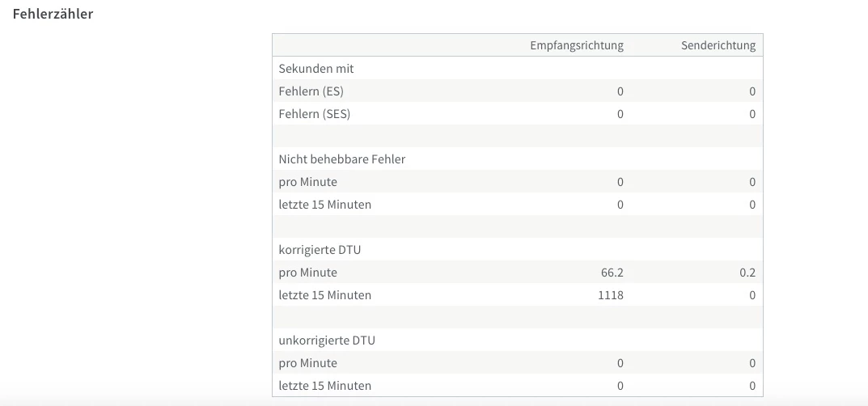
Task: Select Empfangsrichtung value for Fehlern (ES)
Action: 620,91
